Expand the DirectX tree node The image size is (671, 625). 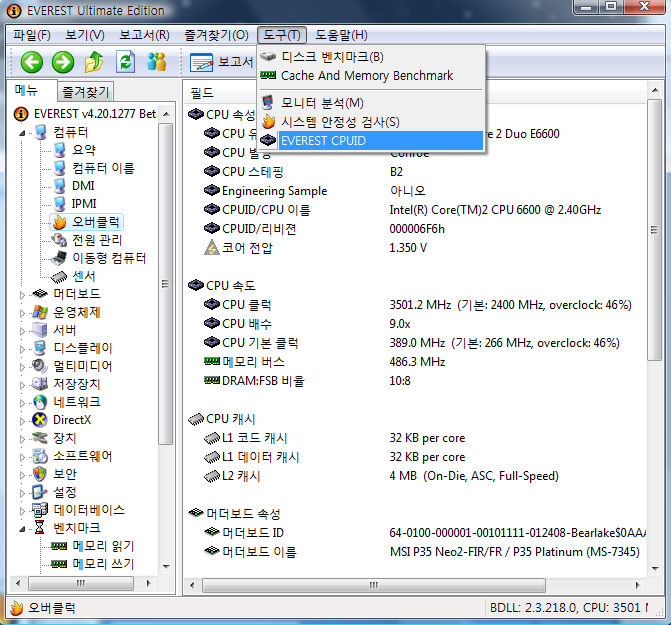click(x=22, y=421)
